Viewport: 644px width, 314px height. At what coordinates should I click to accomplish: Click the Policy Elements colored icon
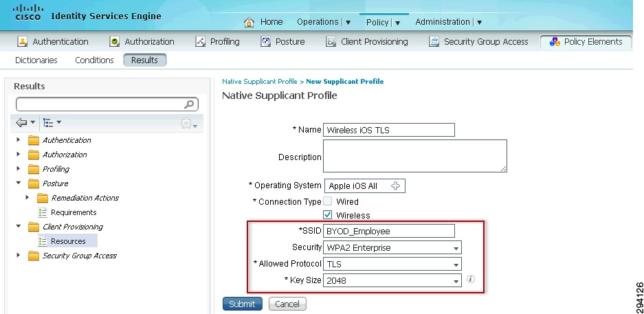[x=555, y=41]
